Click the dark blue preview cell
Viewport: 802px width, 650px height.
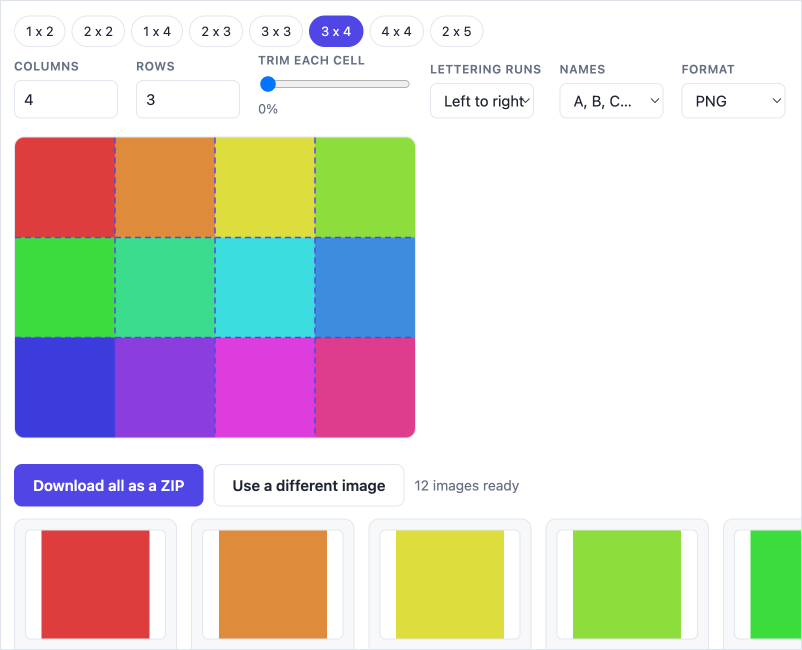tap(65, 388)
